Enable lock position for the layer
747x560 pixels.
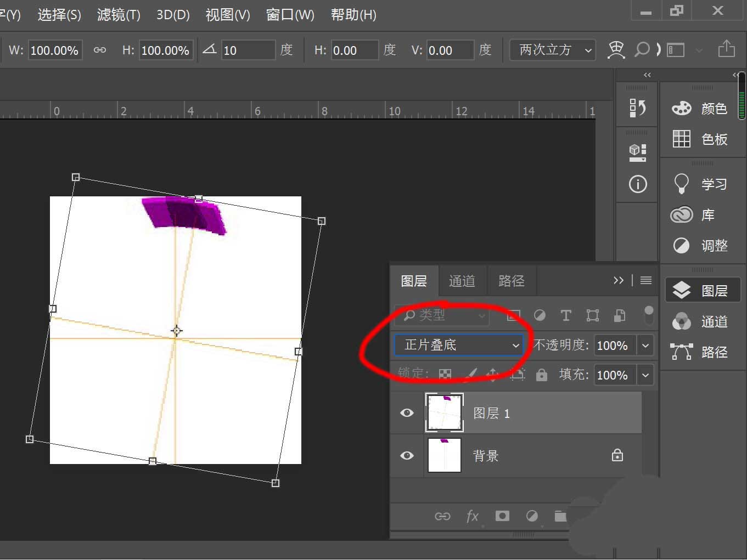(493, 374)
